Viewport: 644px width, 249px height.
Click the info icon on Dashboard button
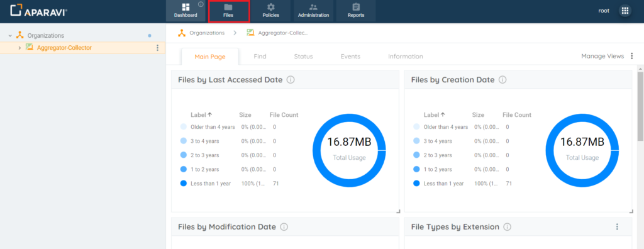(x=201, y=4)
